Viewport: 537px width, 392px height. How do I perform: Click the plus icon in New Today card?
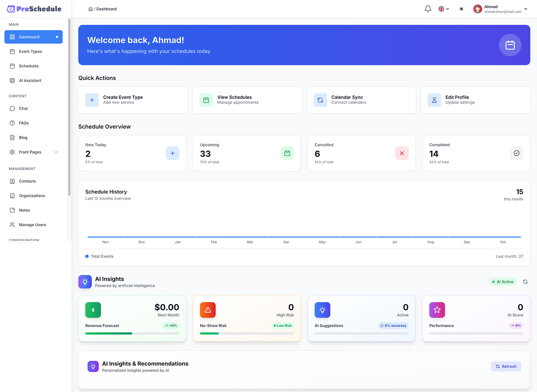(173, 153)
